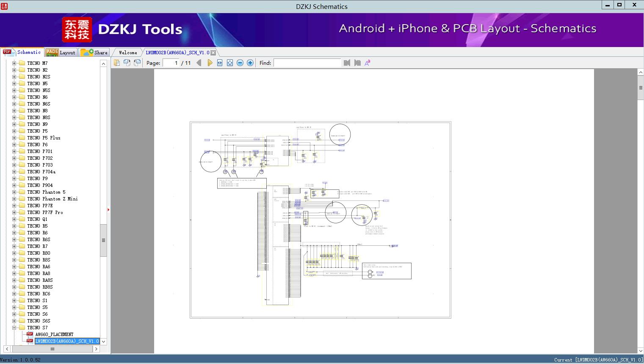
Task: Expand the TECNO P5 Plus folder
Action: click(14, 138)
